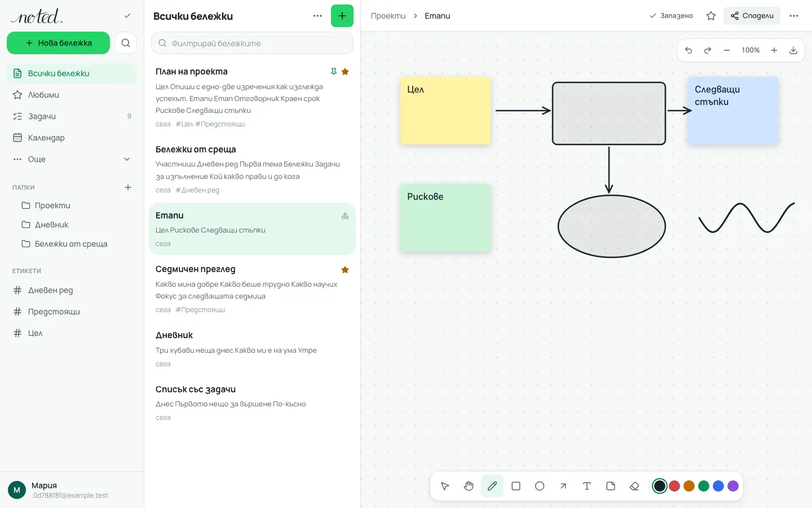Select the pencil draw tool
This screenshot has width=812, height=508.
pos(492,486)
